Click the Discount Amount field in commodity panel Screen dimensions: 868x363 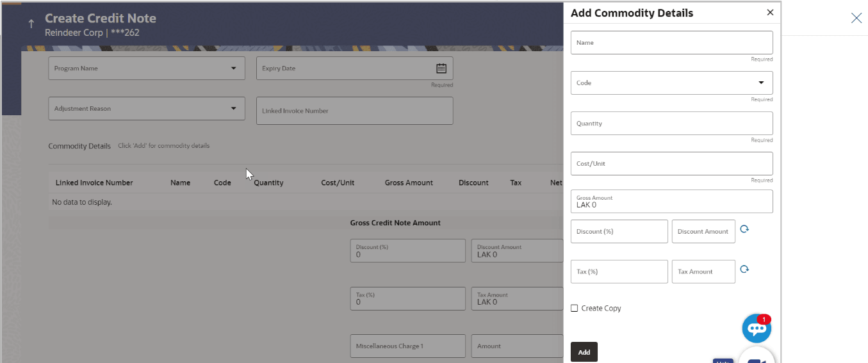click(703, 231)
